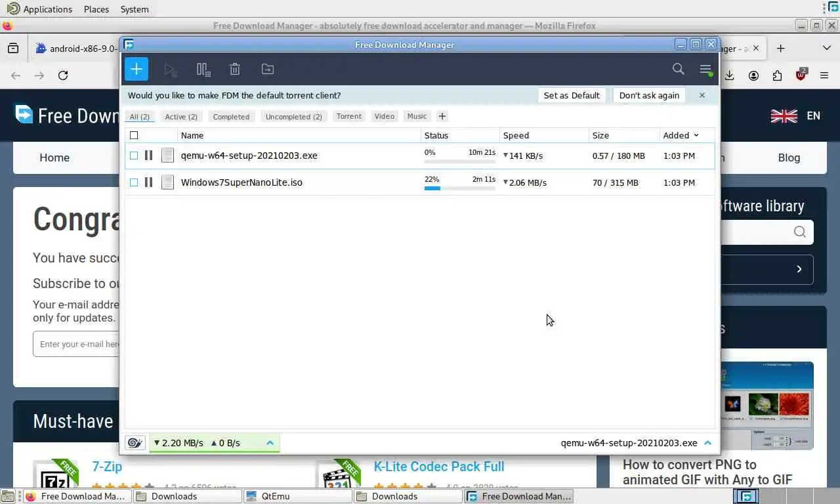Filter by Completed downloads
This screenshot has width=840, height=504.
[x=231, y=116]
